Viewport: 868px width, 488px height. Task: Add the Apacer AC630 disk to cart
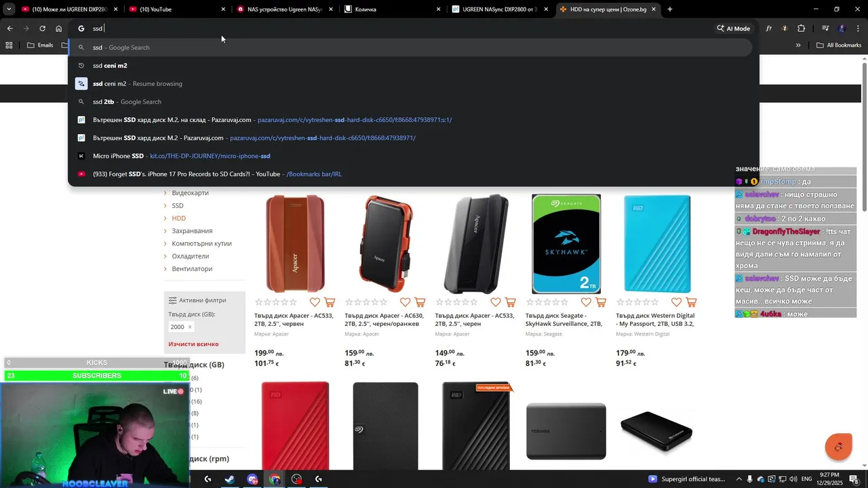click(x=420, y=302)
